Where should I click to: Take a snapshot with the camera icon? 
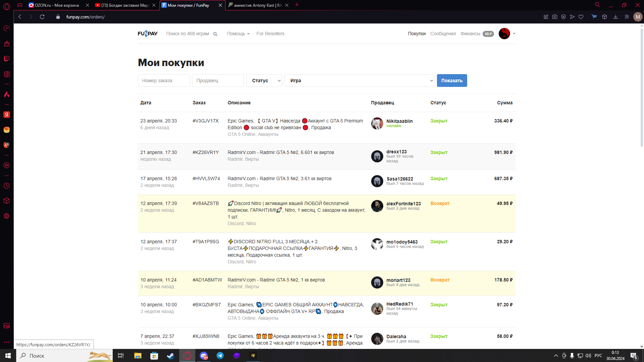click(x=555, y=17)
